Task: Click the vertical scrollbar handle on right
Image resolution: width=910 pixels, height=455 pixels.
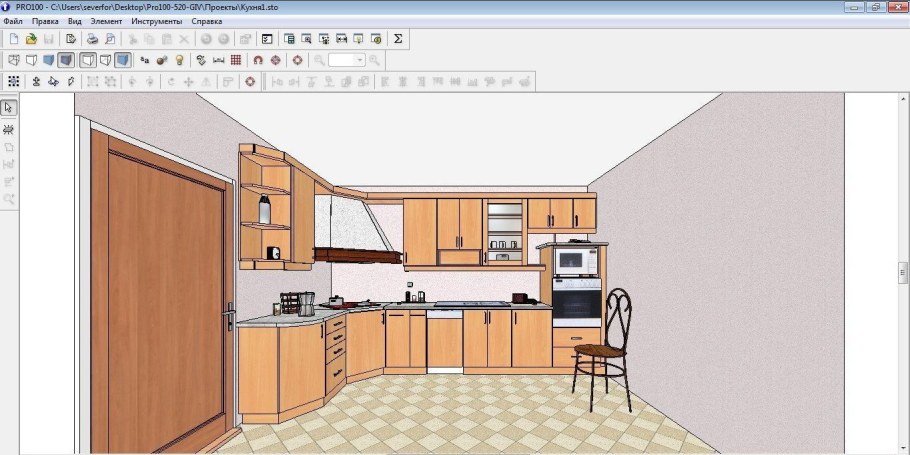Action: pos(902,272)
